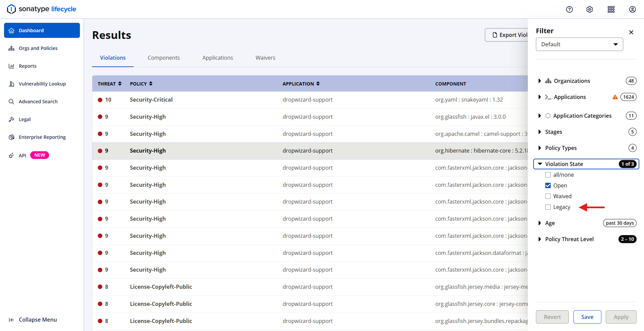The width and height of the screenshot is (644, 331).
Task: Open the help question mark icon
Action: pos(569,9)
